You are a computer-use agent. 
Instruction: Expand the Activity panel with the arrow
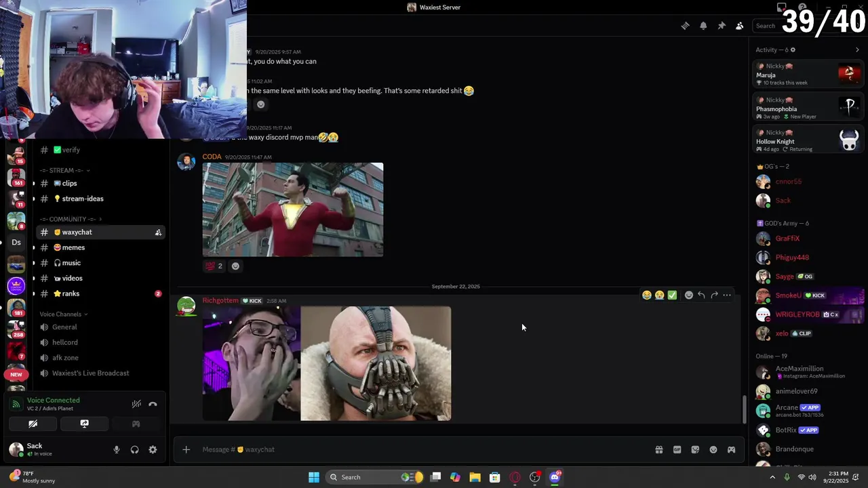pos(857,49)
